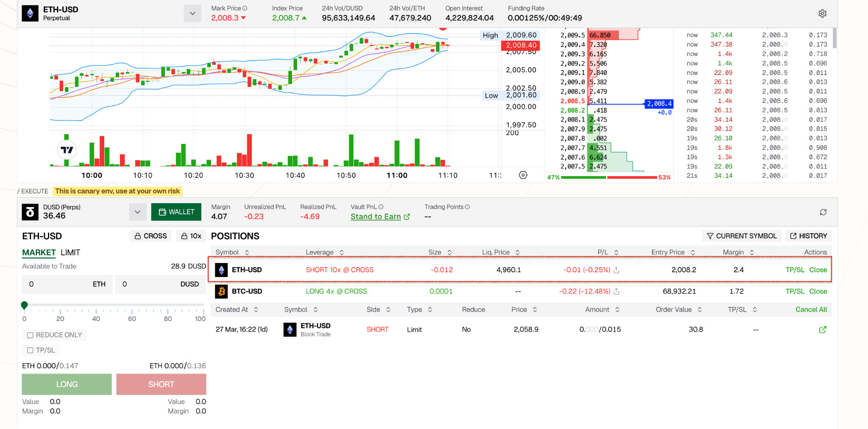Open the external link icon for the ETH-USD order
Viewport: 868px width, 429px height.
(823, 329)
